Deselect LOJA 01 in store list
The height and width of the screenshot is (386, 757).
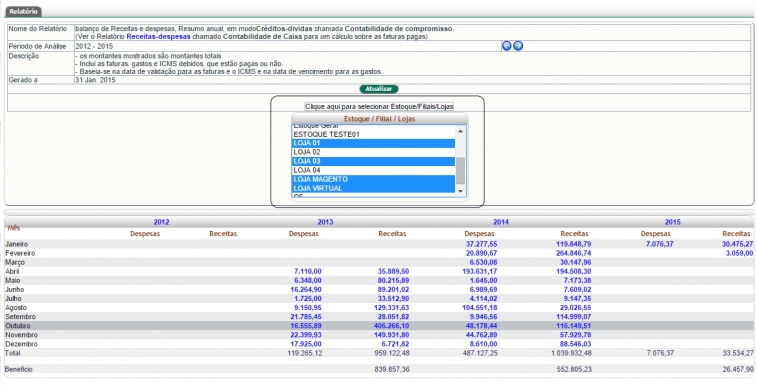373,143
